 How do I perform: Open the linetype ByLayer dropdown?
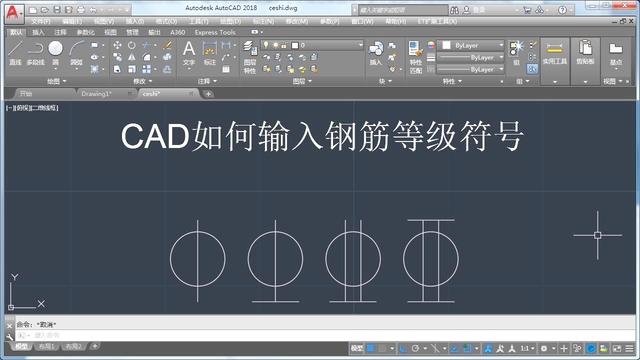point(471,69)
